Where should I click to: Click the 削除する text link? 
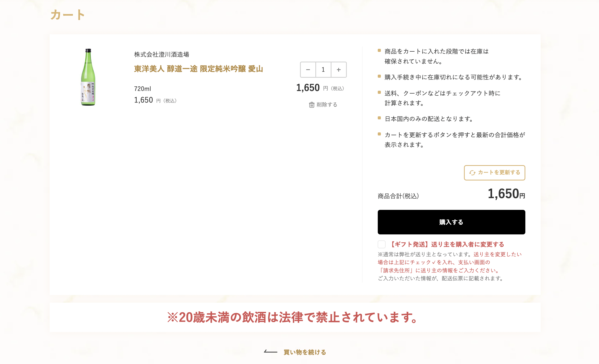click(327, 105)
